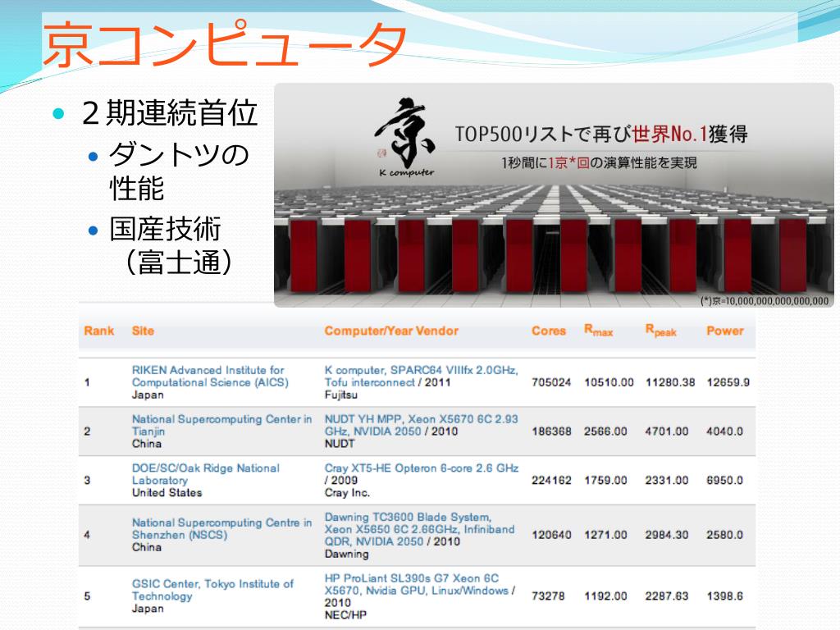Click the vendor name Cray Inc.

coord(347,493)
